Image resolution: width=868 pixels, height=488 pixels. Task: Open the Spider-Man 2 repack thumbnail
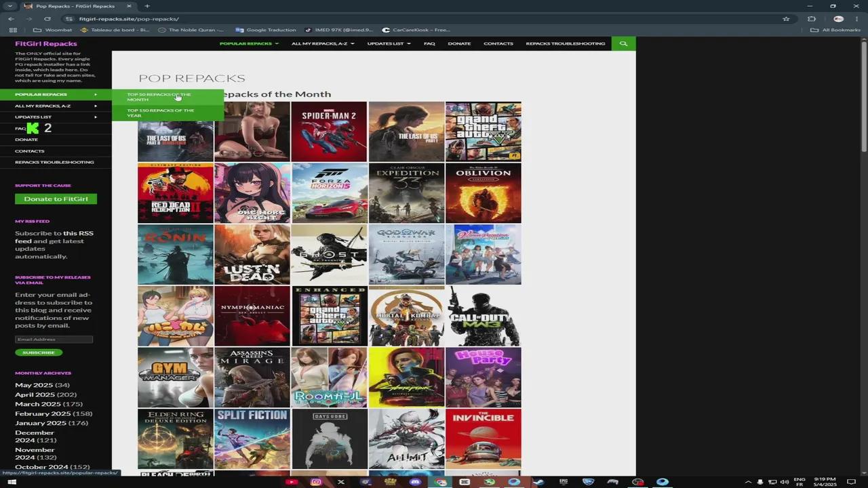pos(329,131)
